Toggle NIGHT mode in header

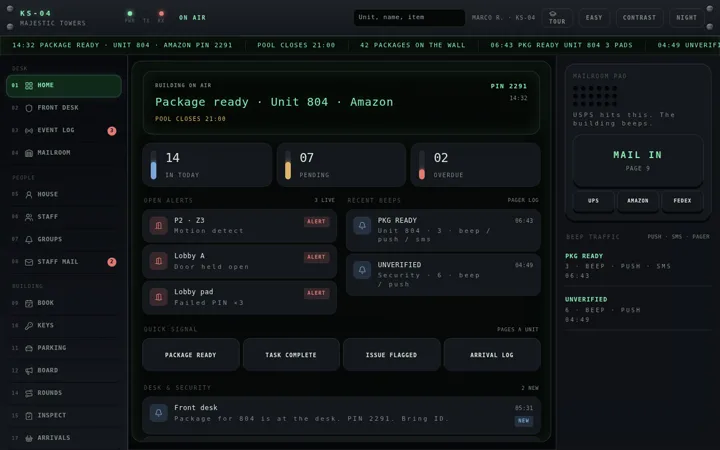[x=686, y=18]
